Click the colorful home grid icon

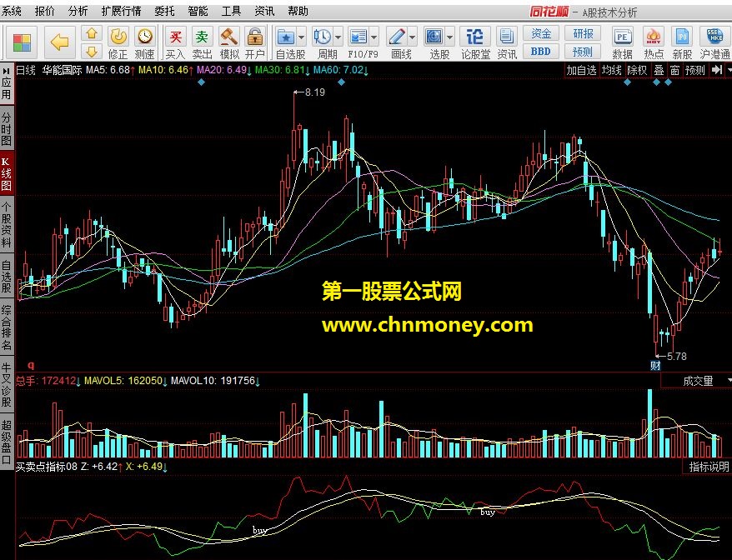(22, 42)
